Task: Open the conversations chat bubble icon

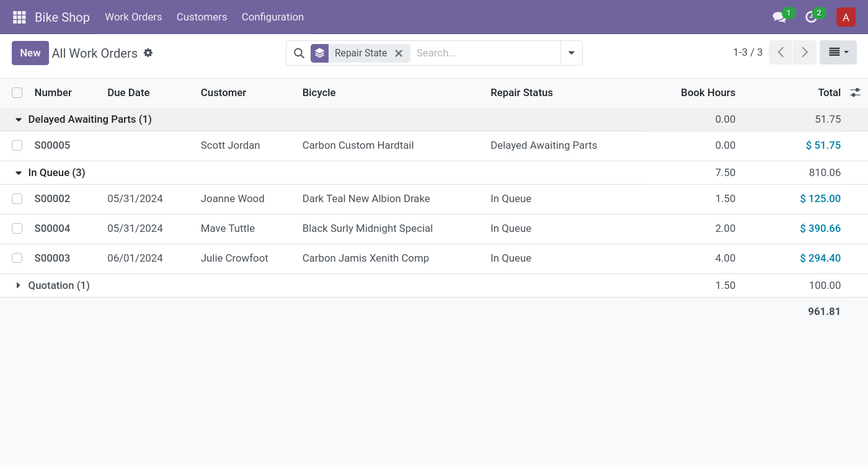Action: click(779, 17)
